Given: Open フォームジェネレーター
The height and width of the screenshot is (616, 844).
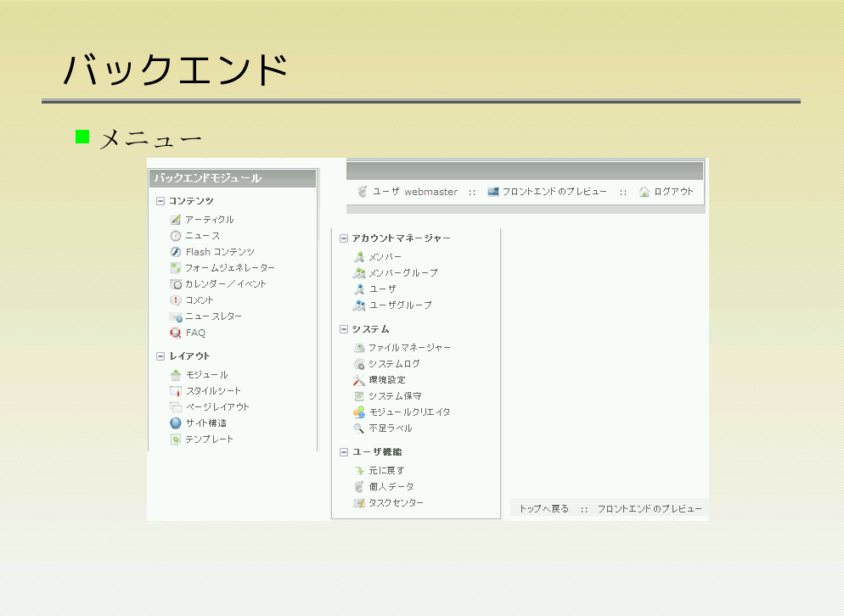Looking at the screenshot, I should click(x=230, y=268).
